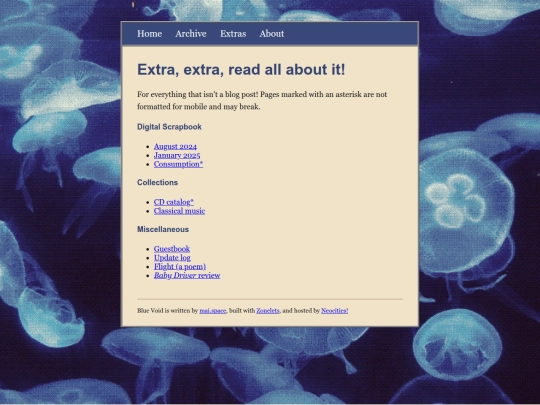The height and width of the screenshot is (405, 540).
Task: Open the About page
Action: click(272, 34)
